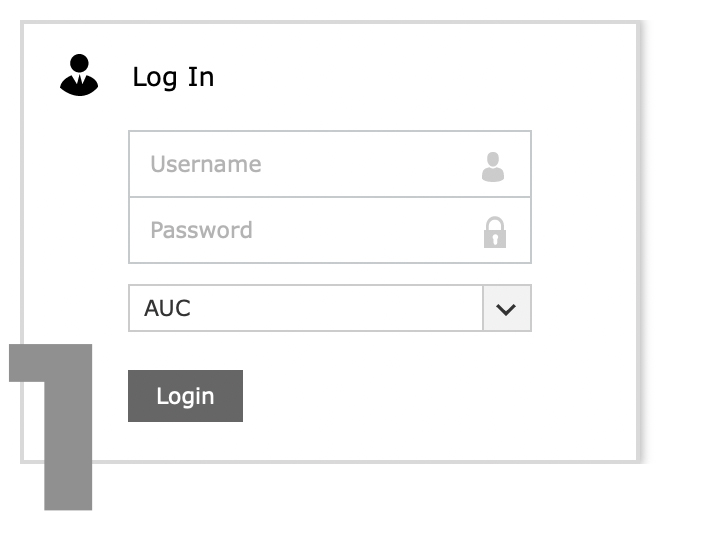Click the down chevron arrow icon

tap(506, 309)
